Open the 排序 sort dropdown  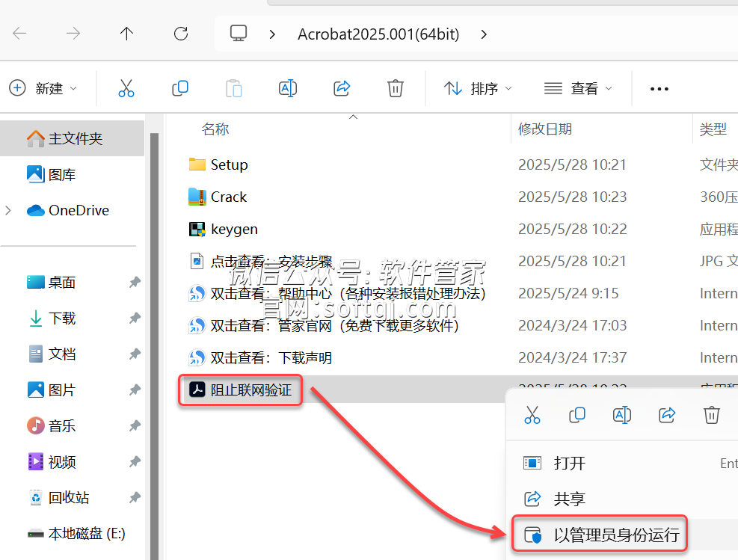[477, 88]
